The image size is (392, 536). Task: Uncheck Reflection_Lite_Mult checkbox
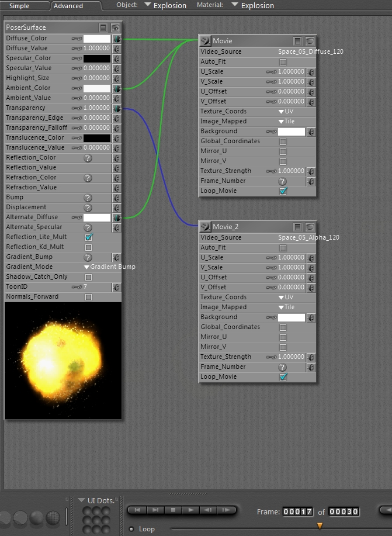89,237
